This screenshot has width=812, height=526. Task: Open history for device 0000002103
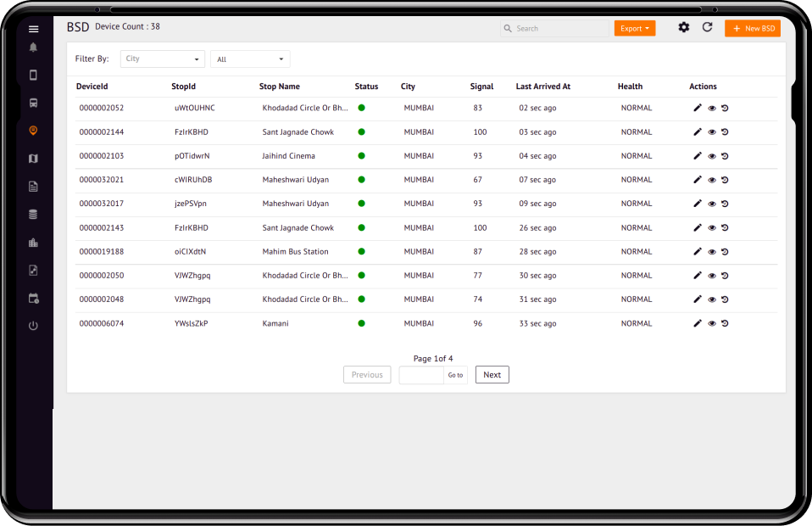[725, 156]
